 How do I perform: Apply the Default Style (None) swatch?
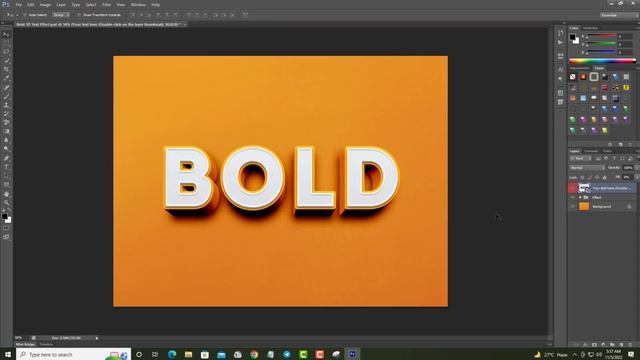click(x=573, y=77)
